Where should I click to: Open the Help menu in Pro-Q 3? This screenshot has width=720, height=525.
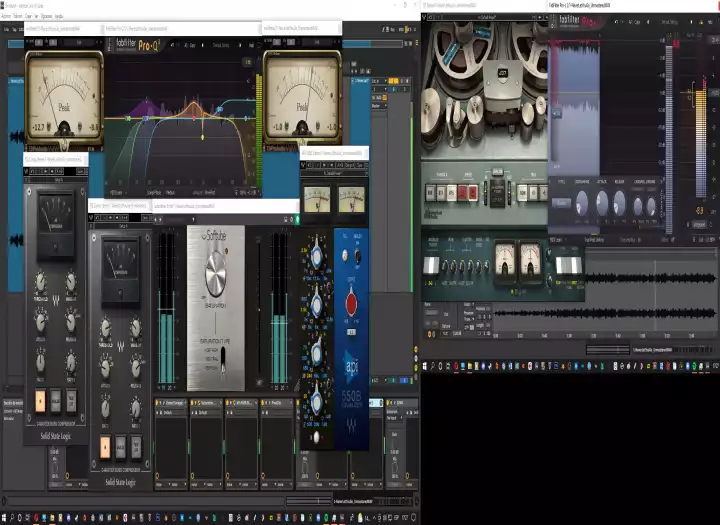tap(251, 45)
